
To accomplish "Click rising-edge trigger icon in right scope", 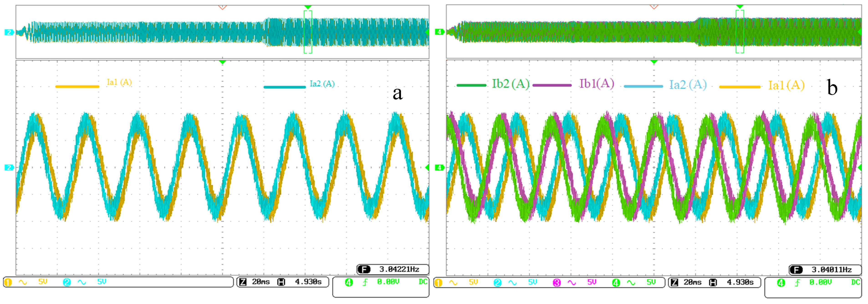I will coord(797,283).
